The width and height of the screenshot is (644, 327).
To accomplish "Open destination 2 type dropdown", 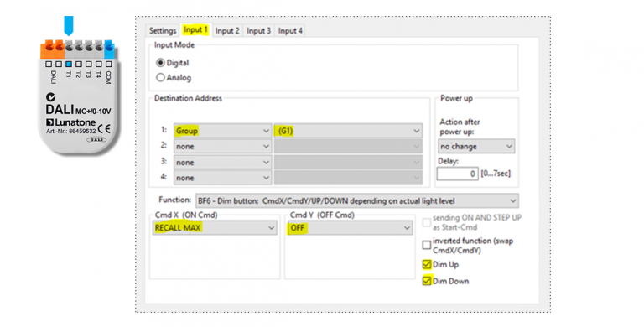I will 222,146.
